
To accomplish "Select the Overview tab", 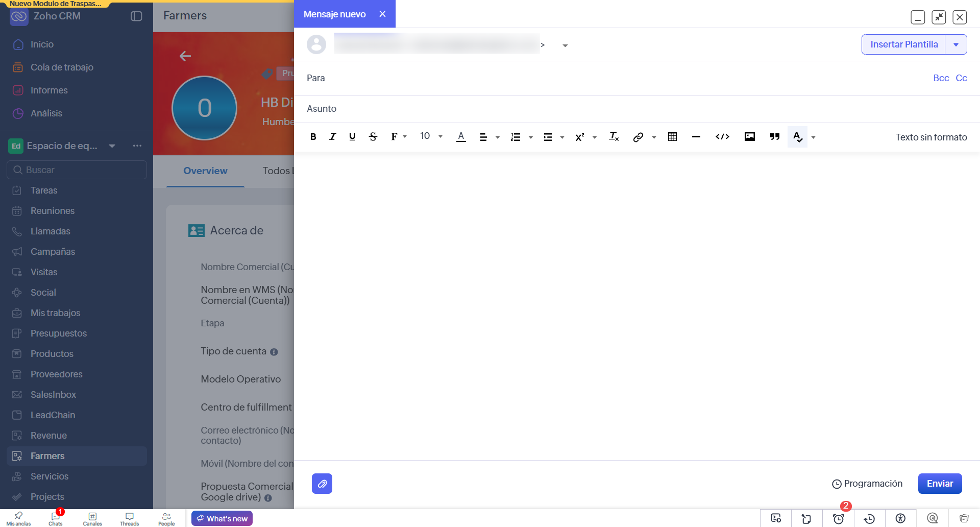I will pos(205,171).
